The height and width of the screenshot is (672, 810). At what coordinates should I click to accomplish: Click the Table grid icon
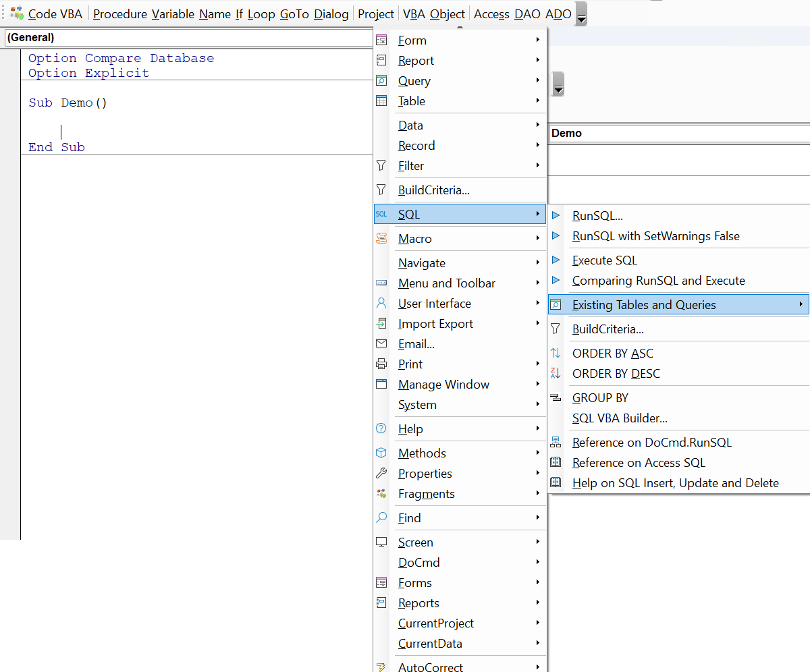pos(381,101)
